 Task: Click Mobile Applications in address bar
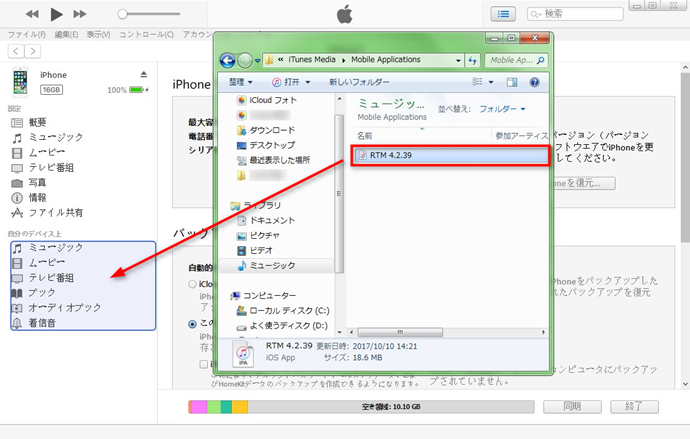pos(386,59)
